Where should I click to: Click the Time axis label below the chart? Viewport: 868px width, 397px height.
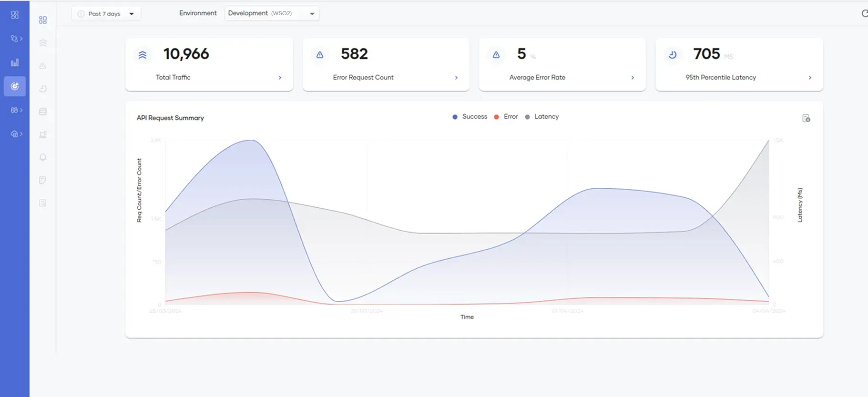[467, 317]
